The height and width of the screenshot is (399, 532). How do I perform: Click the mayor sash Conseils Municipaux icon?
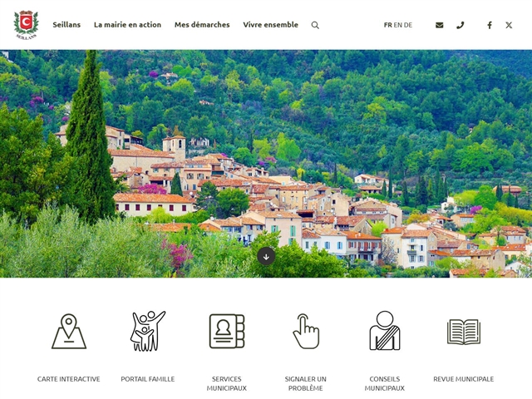(385, 331)
